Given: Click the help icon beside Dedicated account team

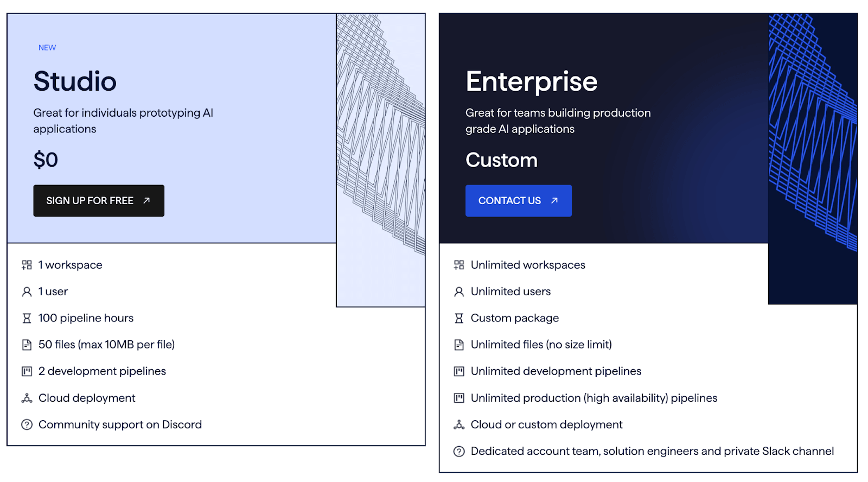Looking at the screenshot, I should (x=459, y=452).
